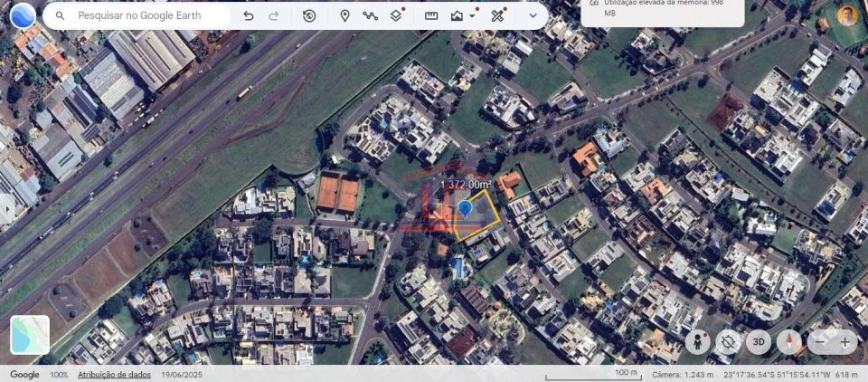
Task: Select the ruler measure tool
Action: click(x=431, y=16)
